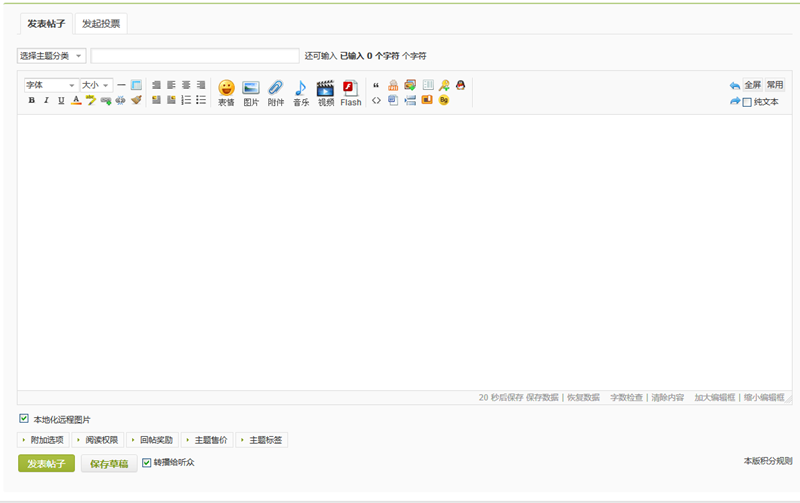
Task: Click the green 发表帖子 submit button
Action: pos(46,464)
